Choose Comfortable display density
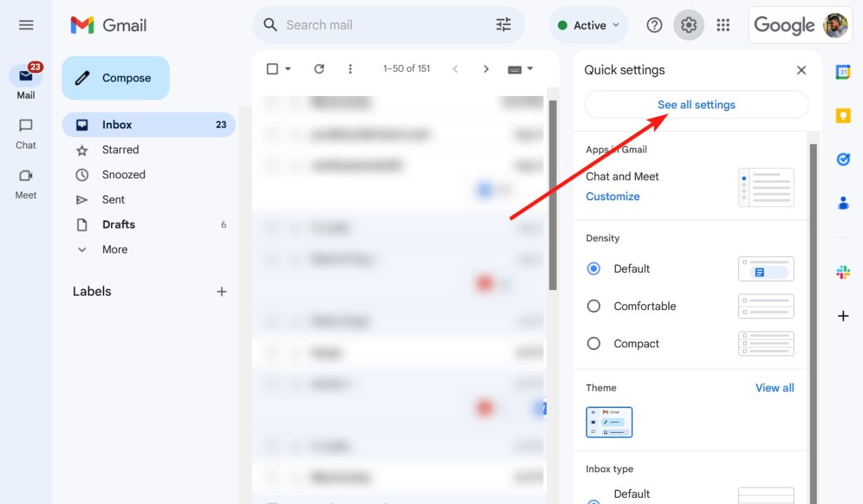The width and height of the screenshot is (863, 504). (x=593, y=306)
